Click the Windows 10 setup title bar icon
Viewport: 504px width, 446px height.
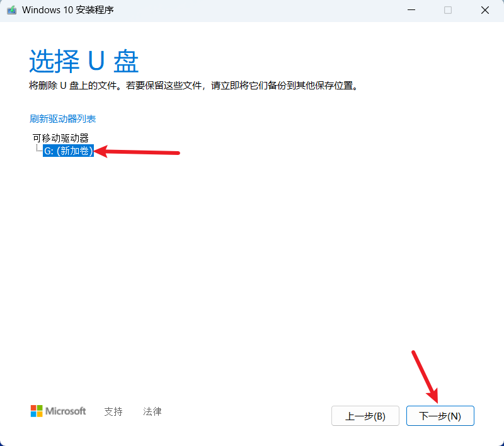click(11, 10)
